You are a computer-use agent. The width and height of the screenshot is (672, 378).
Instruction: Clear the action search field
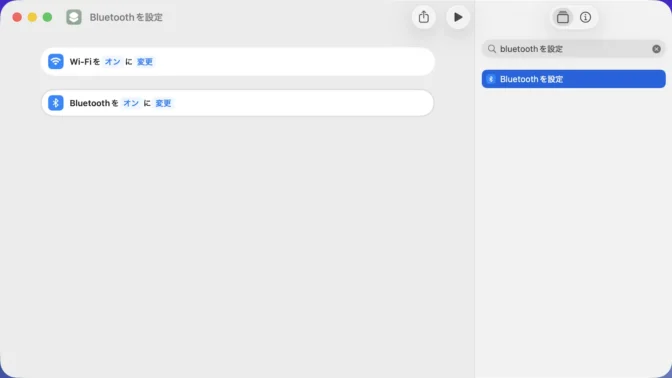(656, 49)
